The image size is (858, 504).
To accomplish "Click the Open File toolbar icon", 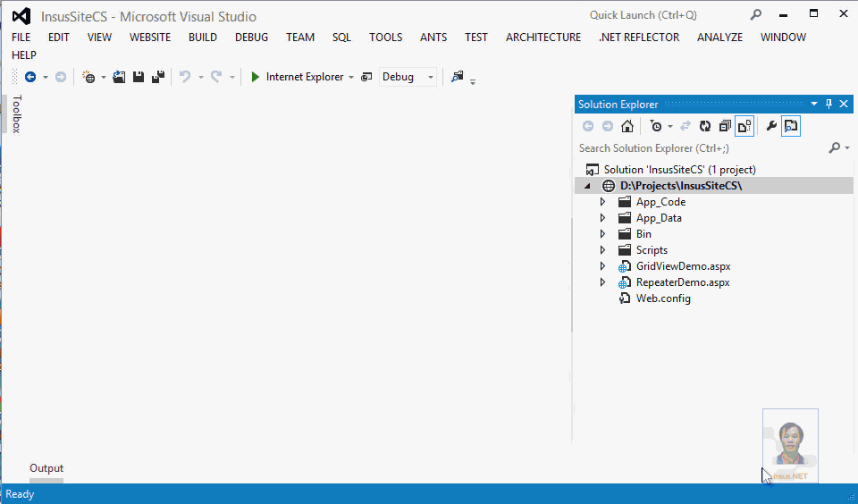I will click(119, 77).
